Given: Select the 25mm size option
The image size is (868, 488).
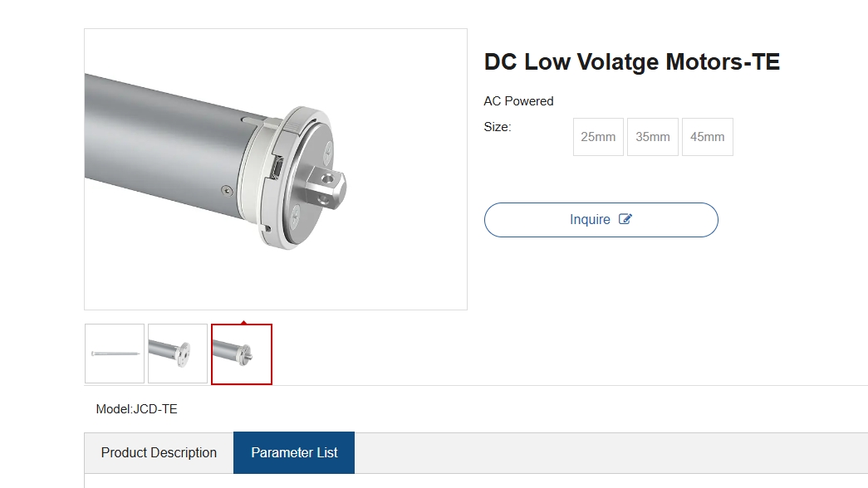Looking at the screenshot, I should point(598,137).
